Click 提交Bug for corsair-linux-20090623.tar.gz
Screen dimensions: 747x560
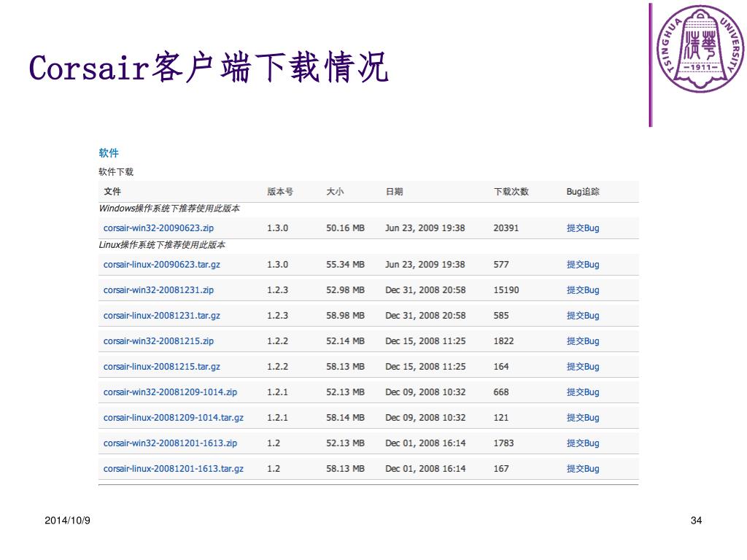[583, 264]
